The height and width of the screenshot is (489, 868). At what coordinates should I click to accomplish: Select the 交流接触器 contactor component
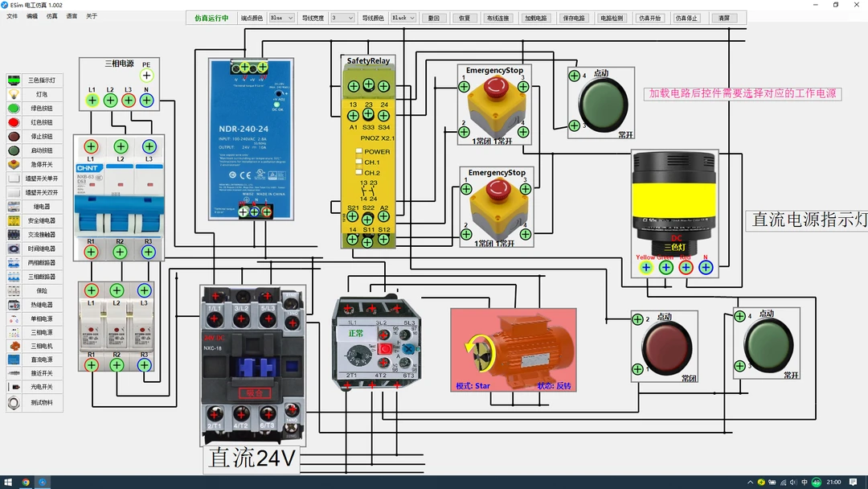click(35, 235)
